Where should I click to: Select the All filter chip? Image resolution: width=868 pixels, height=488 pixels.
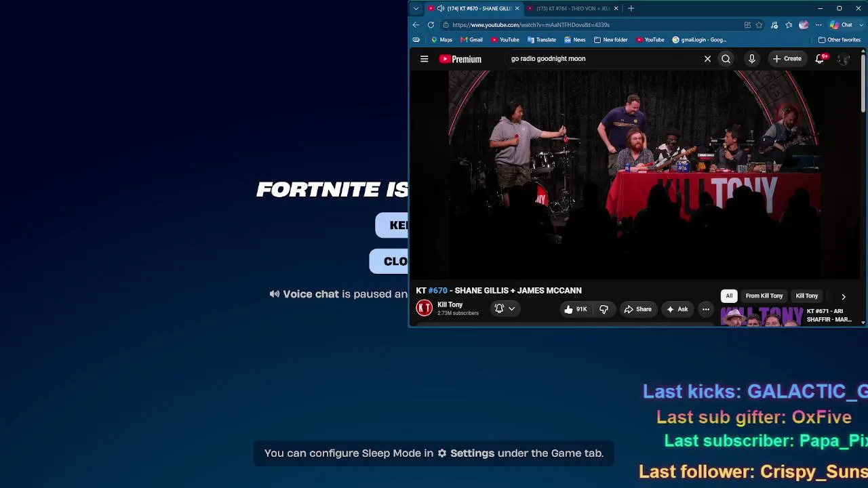click(729, 296)
